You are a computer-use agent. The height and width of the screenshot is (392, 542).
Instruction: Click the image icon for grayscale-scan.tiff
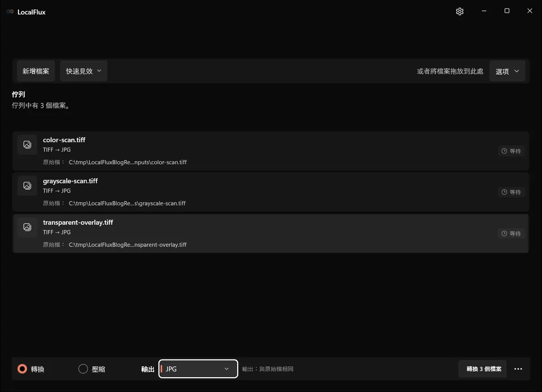coord(27,185)
